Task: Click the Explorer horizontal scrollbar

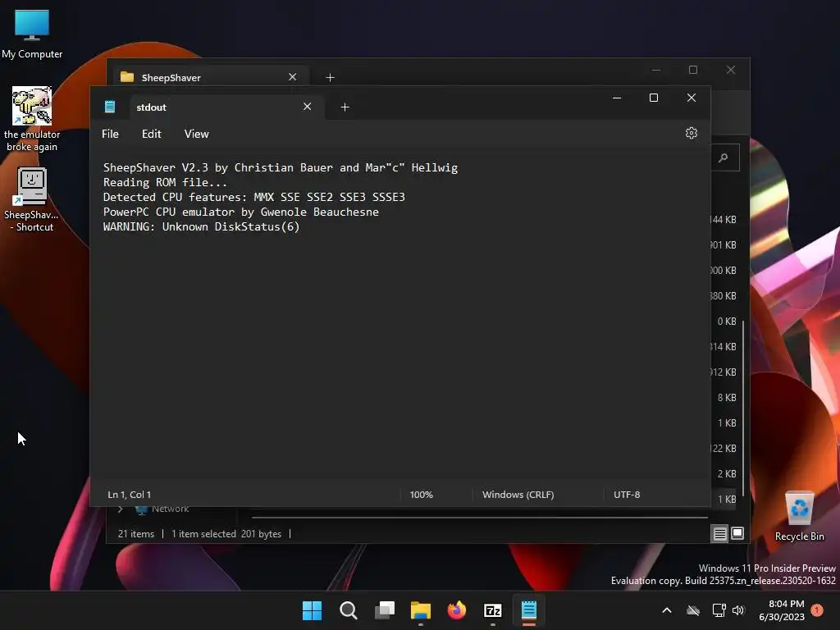Action: 479,518
